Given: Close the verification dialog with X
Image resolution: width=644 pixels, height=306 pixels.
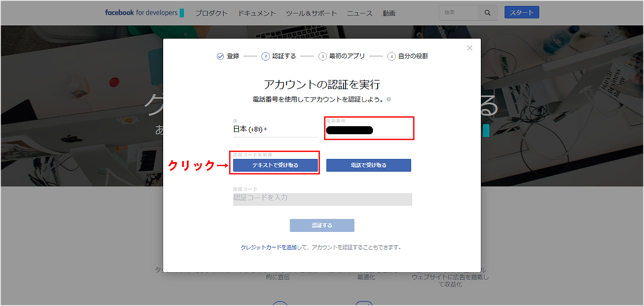Looking at the screenshot, I should pos(470,48).
